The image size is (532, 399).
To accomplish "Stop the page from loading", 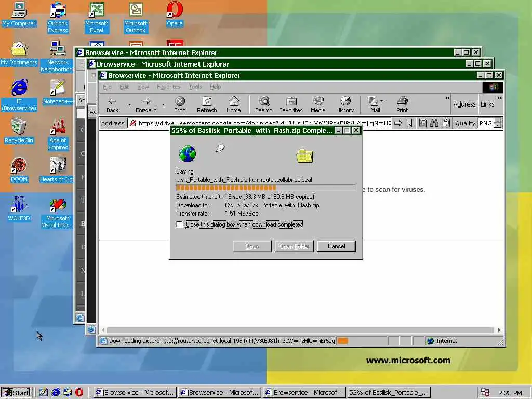I will (180, 104).
